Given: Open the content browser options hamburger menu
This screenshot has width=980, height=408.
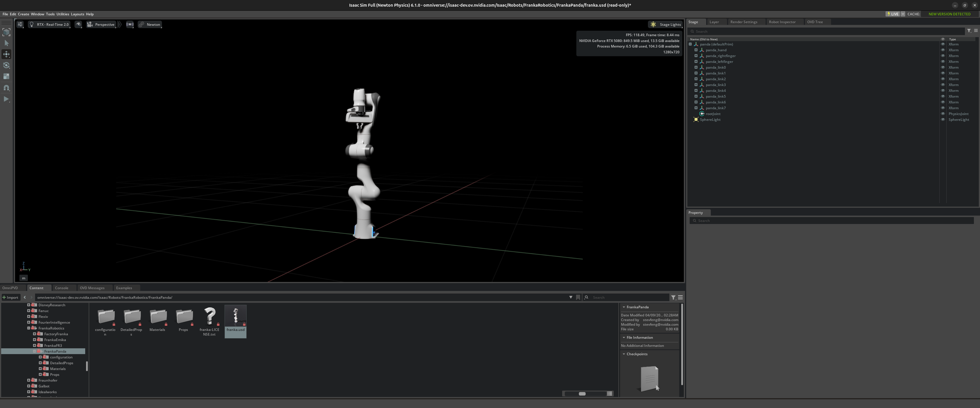Looking at the screenshot, I should coord(680,298).
